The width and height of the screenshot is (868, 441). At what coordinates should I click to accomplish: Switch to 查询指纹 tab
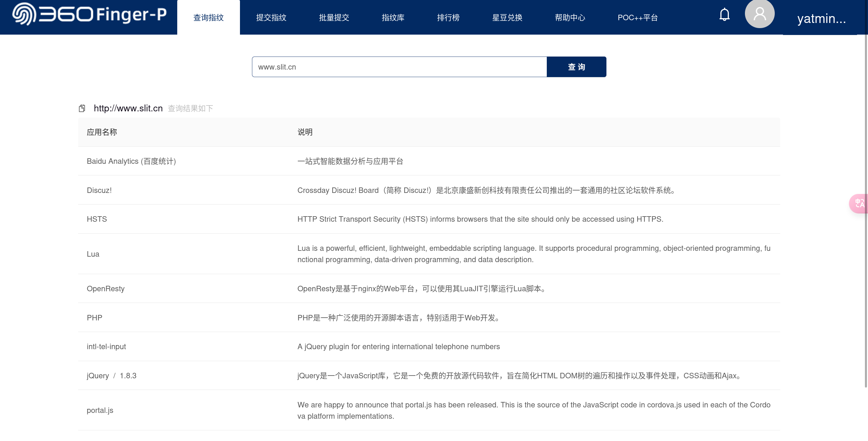pos(208,17)
